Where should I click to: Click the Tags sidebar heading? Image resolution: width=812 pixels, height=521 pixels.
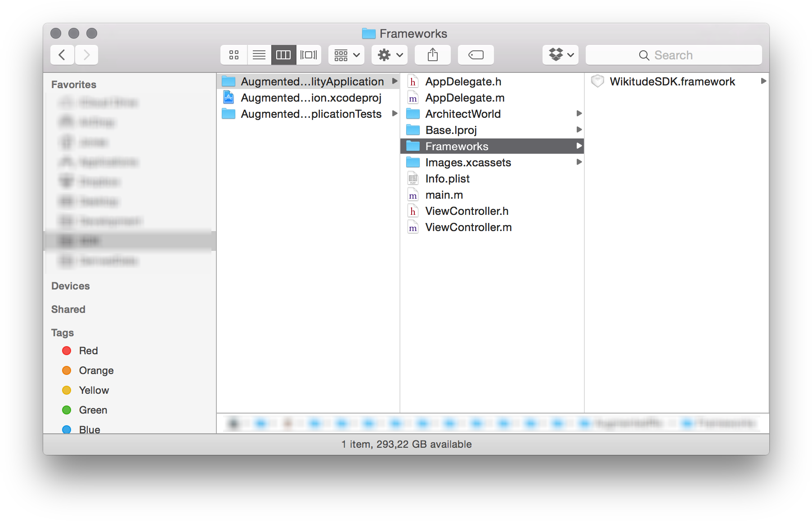pyautogui.click(x=63, y=333)
